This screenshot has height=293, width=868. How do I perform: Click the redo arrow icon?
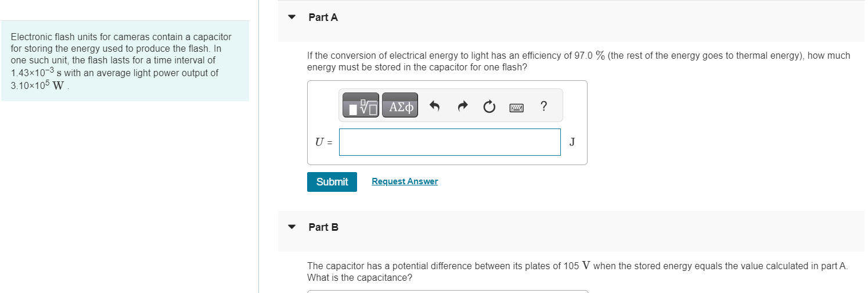pyautogui.click(x=462, y=106)
